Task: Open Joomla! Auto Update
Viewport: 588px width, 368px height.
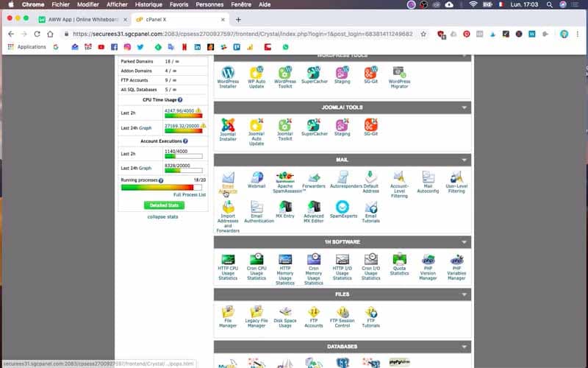Action: 257,132
